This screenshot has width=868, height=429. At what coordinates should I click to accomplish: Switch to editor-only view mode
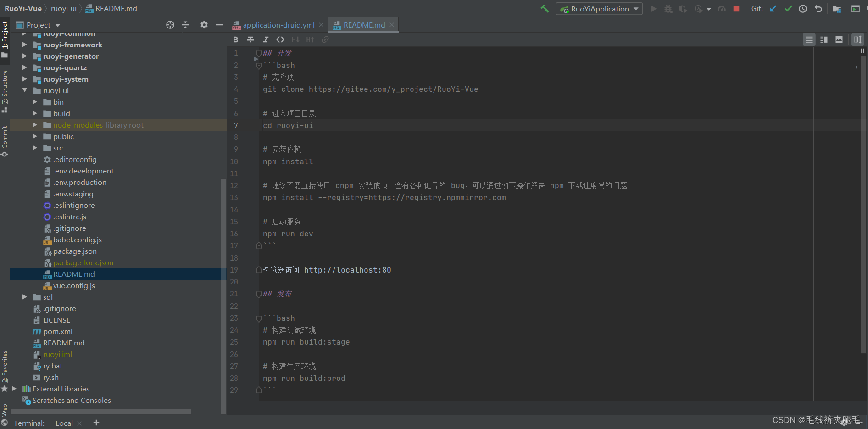[x=809, y=39]
